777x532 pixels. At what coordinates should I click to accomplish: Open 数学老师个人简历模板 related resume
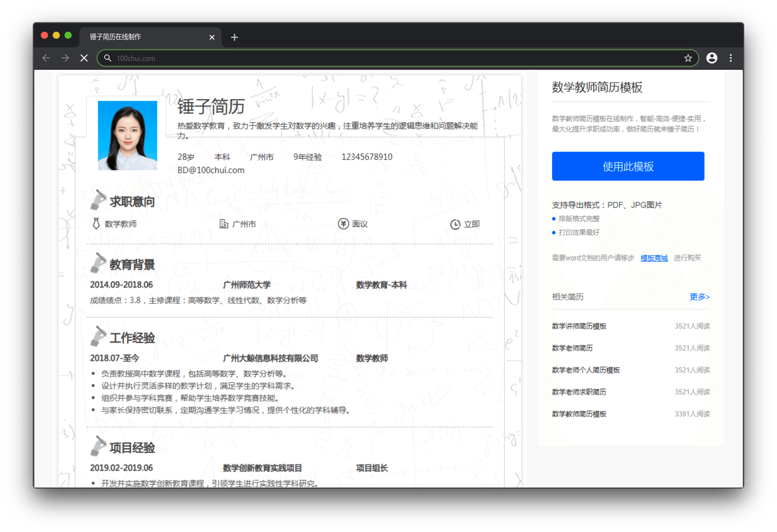tap(586, 370)
